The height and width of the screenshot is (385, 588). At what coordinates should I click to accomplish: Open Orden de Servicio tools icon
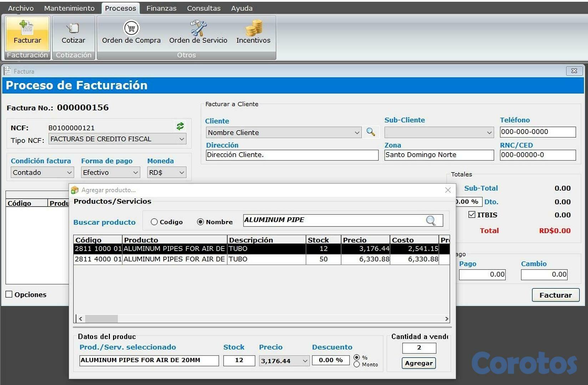(x=198, y=29)
